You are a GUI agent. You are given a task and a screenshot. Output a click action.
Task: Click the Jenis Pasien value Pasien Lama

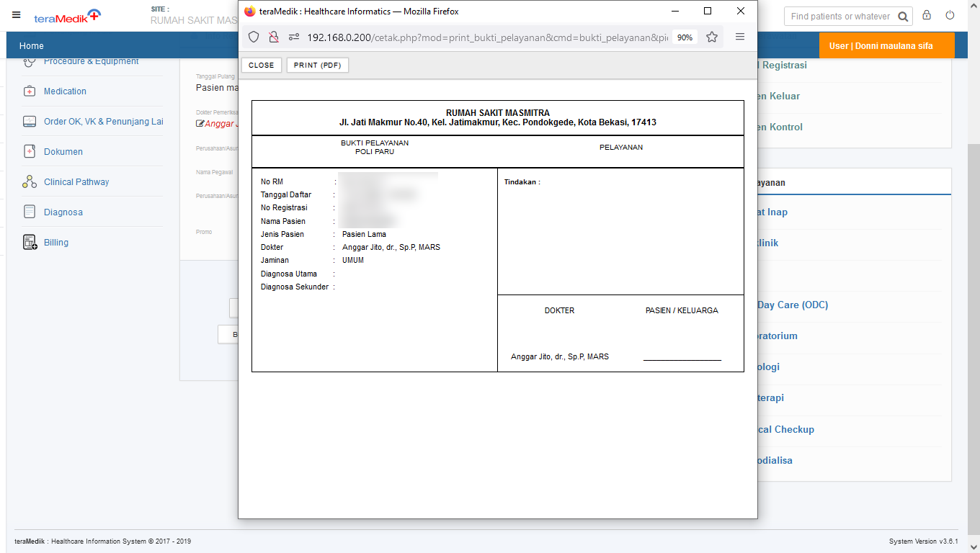coord(364,234)
